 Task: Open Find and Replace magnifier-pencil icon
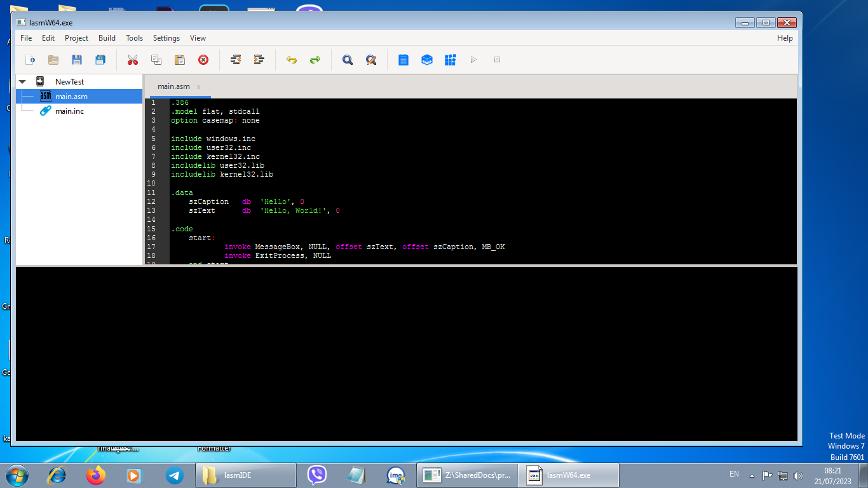point(371,60)
